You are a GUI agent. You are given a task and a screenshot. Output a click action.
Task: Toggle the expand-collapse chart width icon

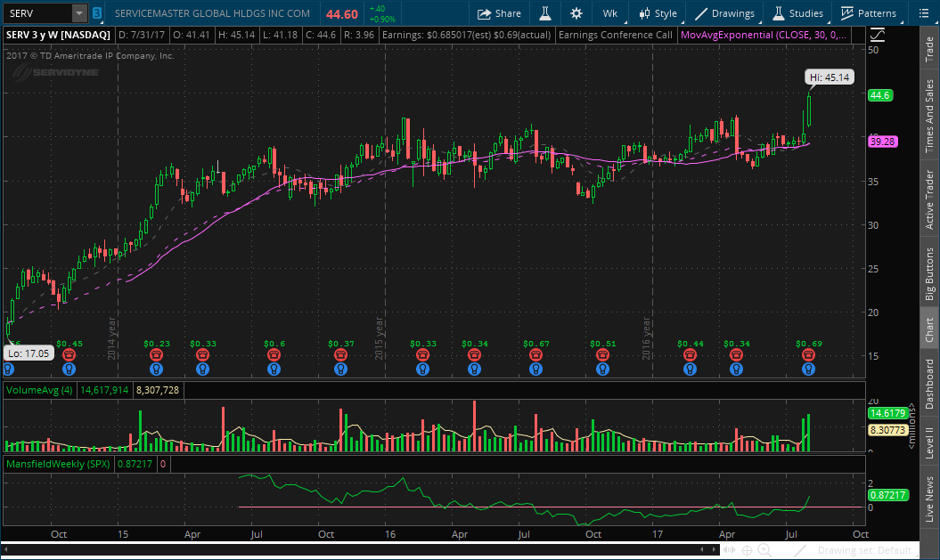pos(731,550)
